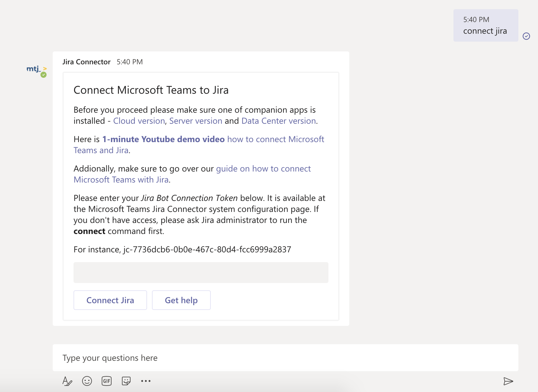Click the Jira Connector bot avatar
The height and width of the screenshot is (392, 538).
click(36, 70)
